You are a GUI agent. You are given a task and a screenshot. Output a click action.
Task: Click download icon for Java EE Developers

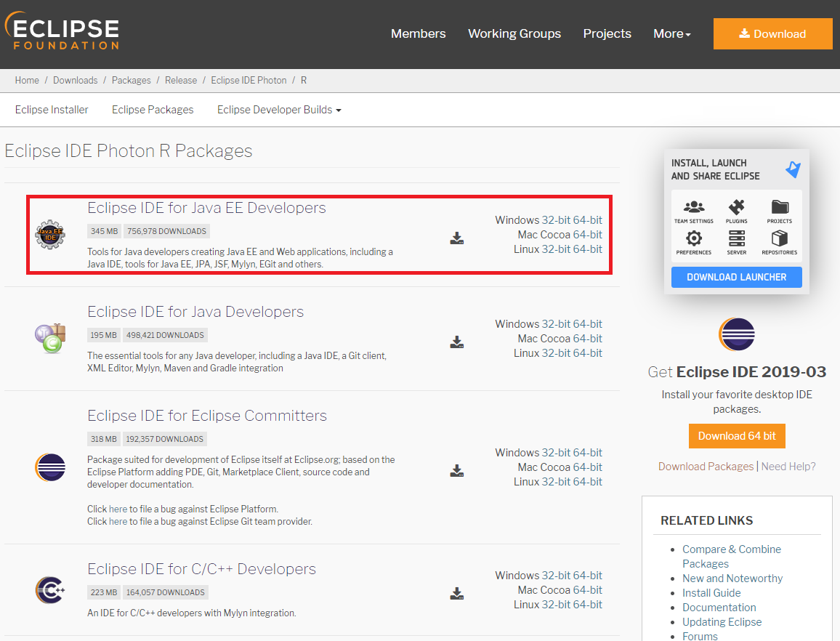coord(457,238)
